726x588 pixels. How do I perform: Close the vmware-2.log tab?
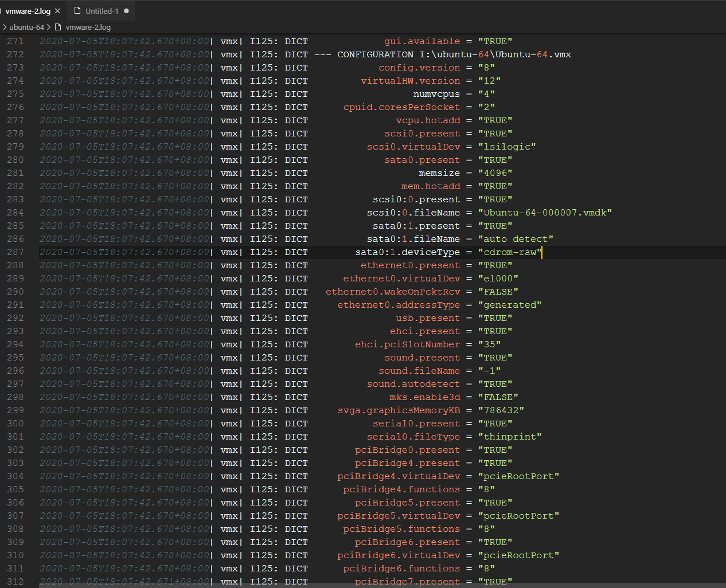point(56,10)
